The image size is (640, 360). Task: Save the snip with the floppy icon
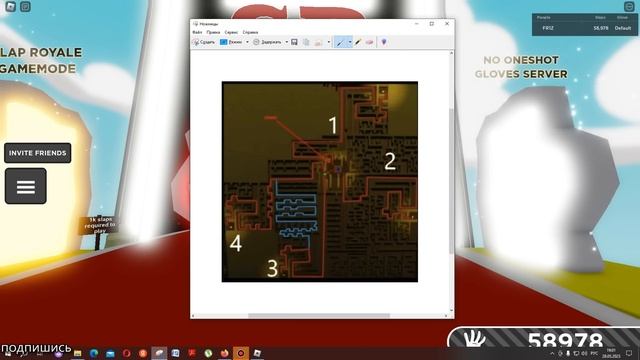pos(294,42)
